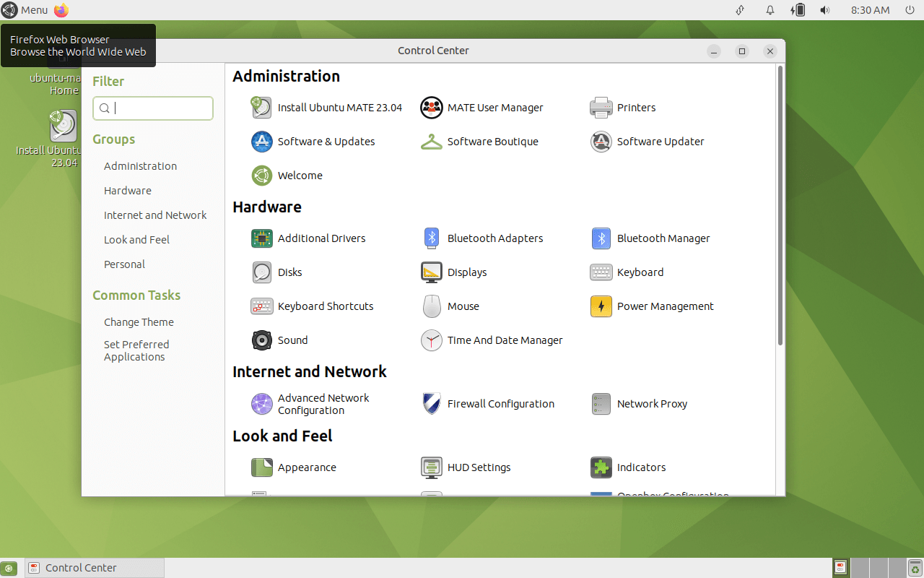Open the notification bell in top panel
Image resolution: width=924 pixels, height=578 pixels.
(x=770, y=10)
